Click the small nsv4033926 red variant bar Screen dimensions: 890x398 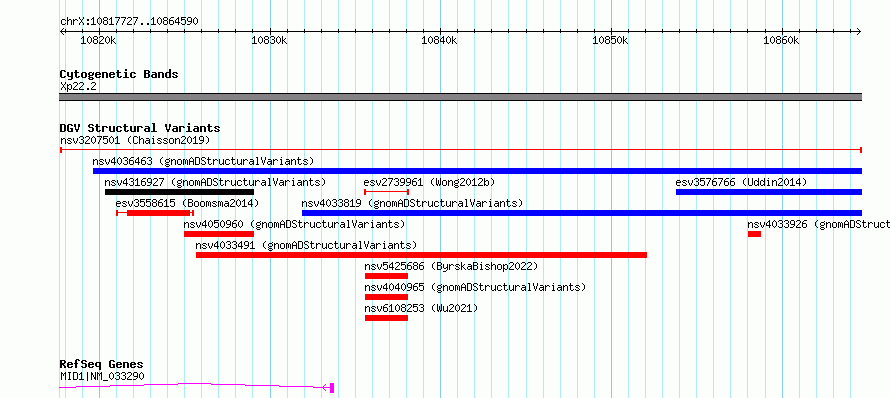coord(754,234)
